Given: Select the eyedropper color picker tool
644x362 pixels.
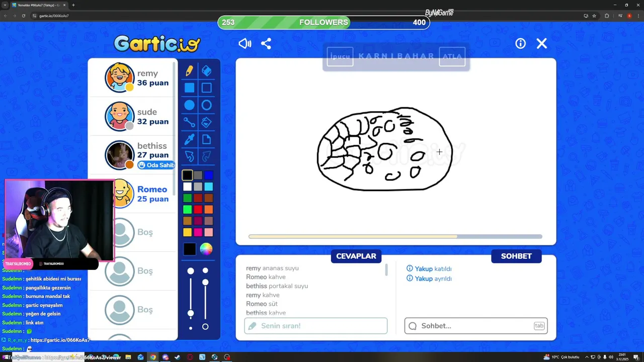Looking at the screenshot, I should pos(189,139).
